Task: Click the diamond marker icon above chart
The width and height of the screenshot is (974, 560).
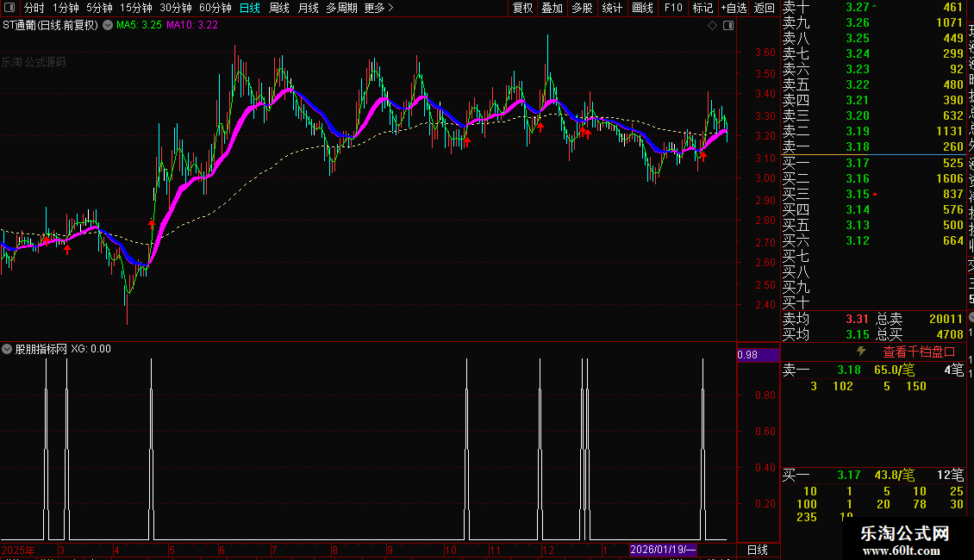Action: [713, 26]
